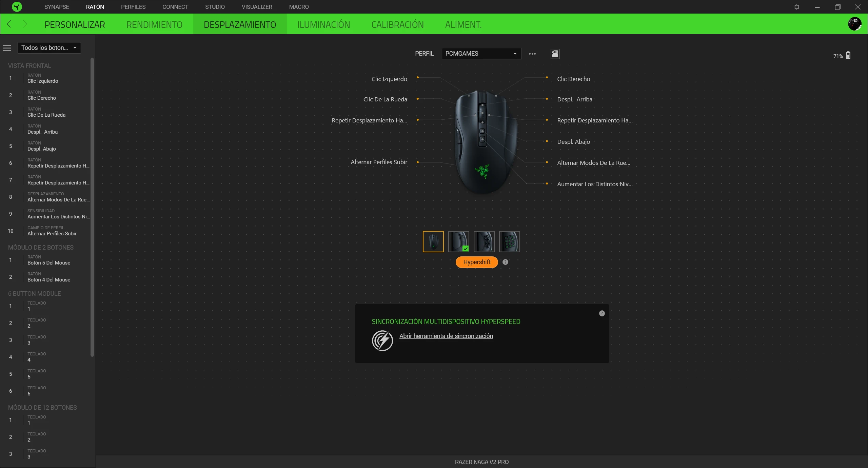This screenshot has height=468, width=868.
Task: Select 6 Button Module Teclado 4 row
Action: tap(46, 357)
